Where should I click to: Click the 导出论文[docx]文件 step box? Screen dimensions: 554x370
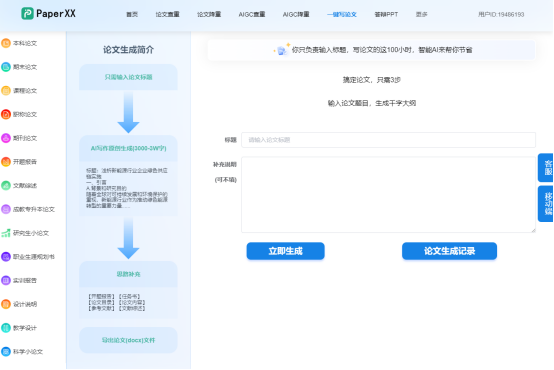pyautogui.click(x=128, y=340)
